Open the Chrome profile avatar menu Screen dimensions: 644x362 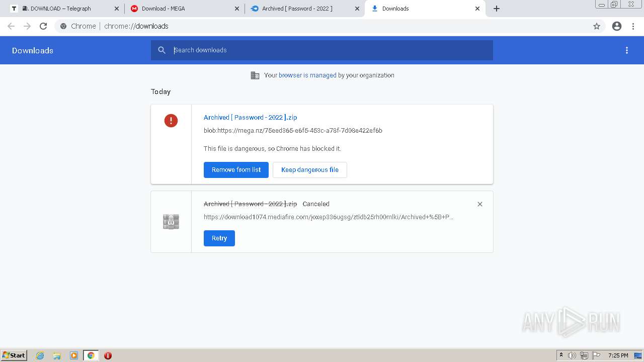617,26
